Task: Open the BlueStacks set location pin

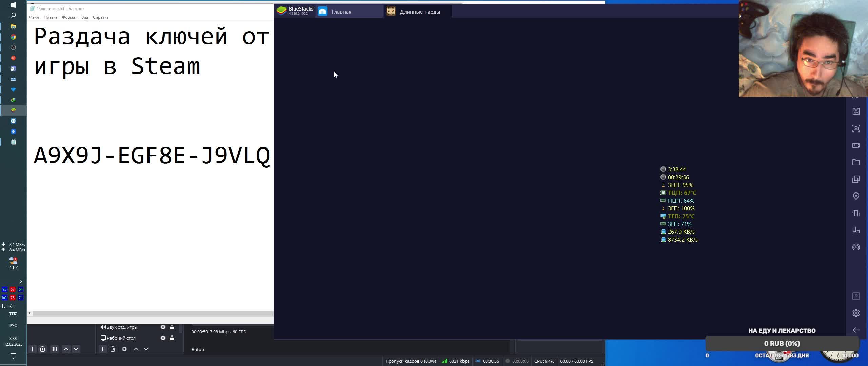Action: pos(856,196)
